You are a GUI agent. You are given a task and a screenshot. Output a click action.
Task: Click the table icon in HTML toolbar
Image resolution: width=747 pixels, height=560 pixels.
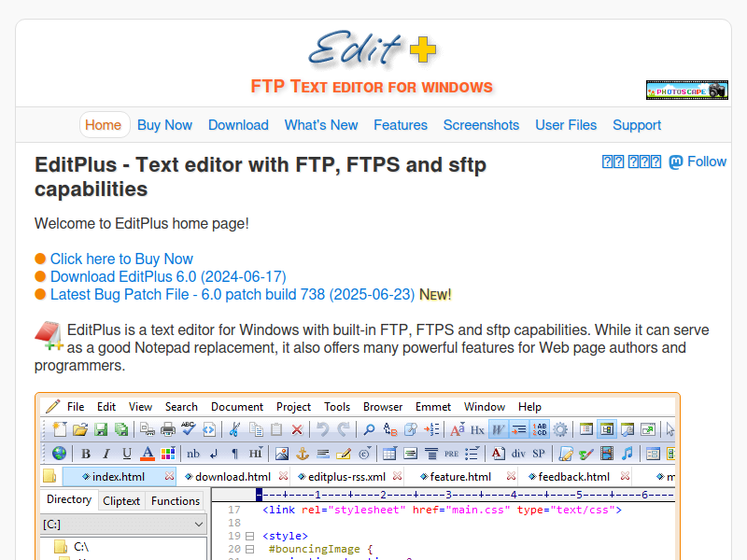389,454
